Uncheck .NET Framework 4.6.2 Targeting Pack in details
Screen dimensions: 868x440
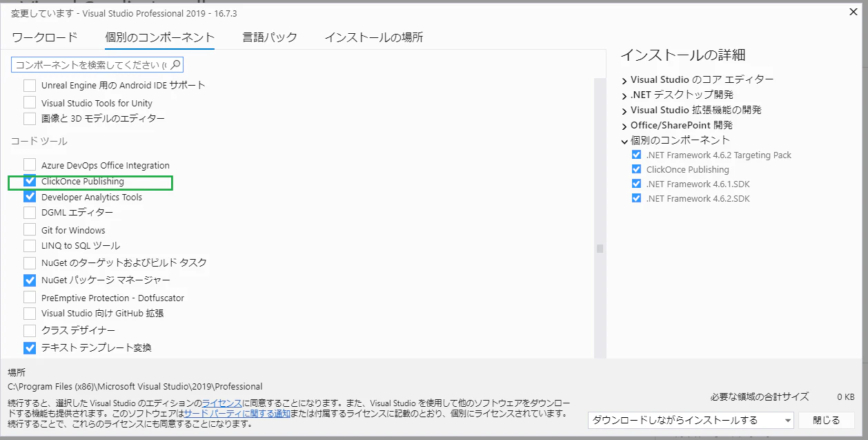coord(636,155)
